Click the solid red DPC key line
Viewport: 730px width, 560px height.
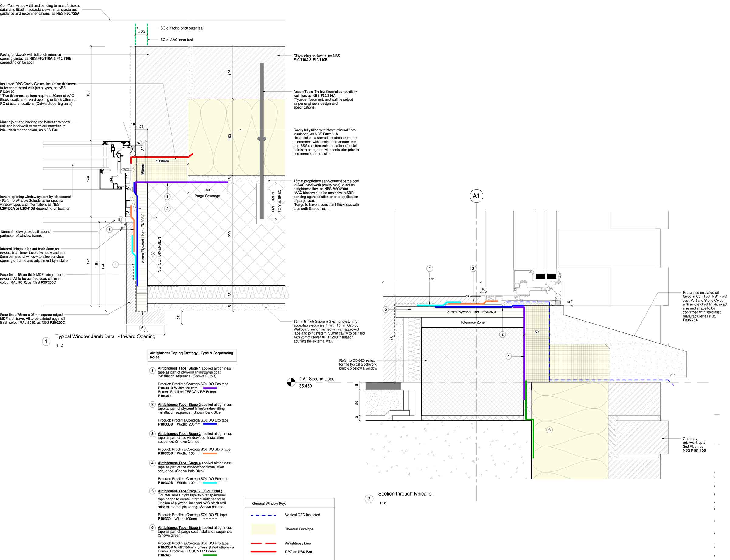pyautogui.click(x=263, y=552)
